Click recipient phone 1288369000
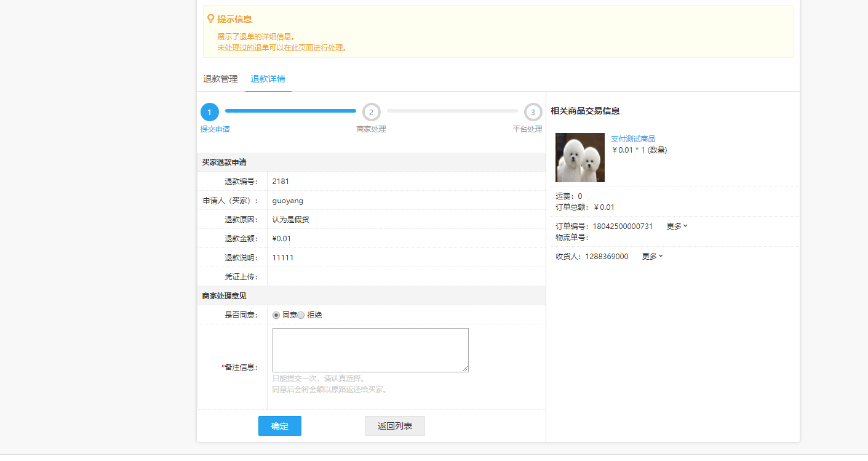This screenshot has height=461, width=868. (x=607, y=257)
